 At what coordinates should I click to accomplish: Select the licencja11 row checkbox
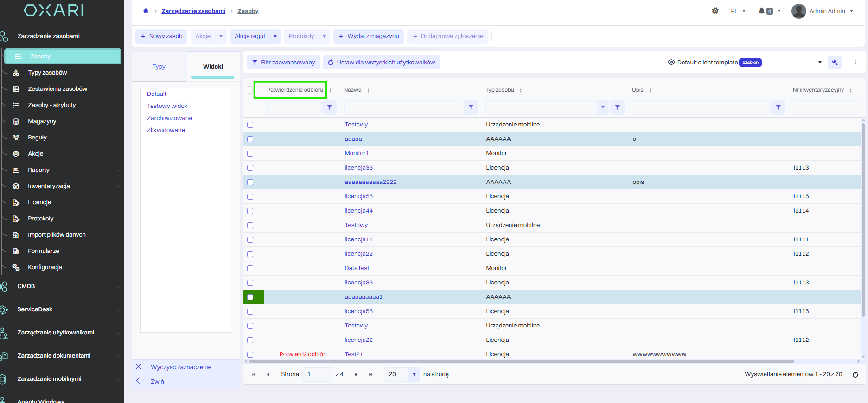pos(250,239)
